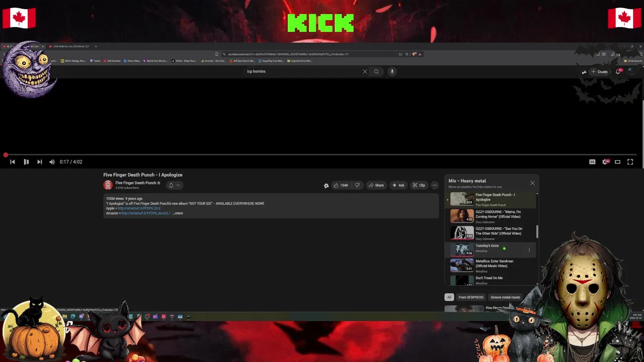Image resolution: width=644 pixels, height=362 pixels.
Task: Toggle closed captions with the CC icon
Action: 592,162
